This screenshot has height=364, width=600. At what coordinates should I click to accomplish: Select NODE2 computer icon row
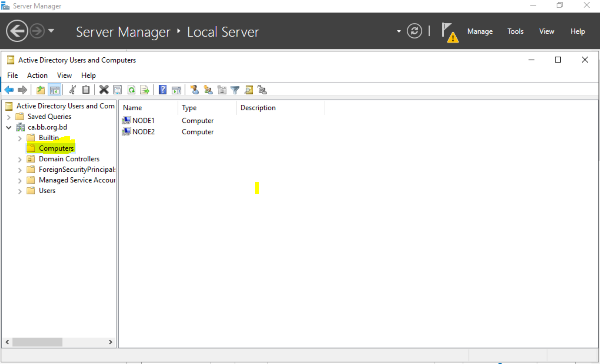138,131
